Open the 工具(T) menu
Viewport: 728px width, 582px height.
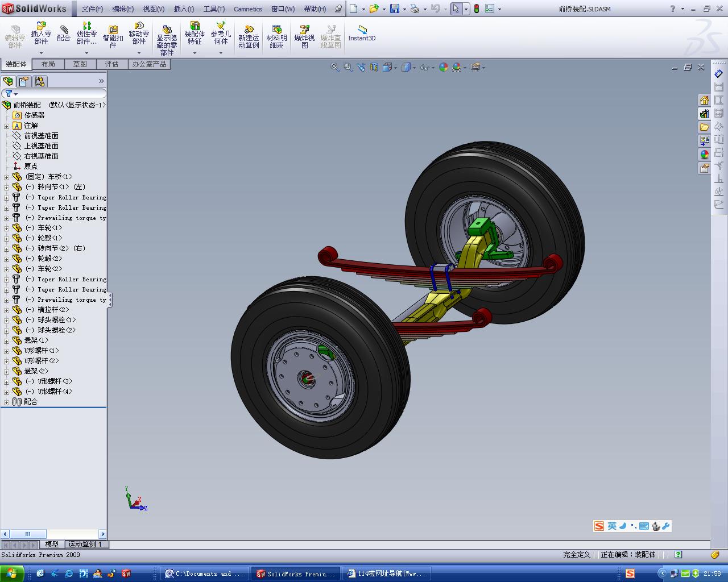pos(214,9)
